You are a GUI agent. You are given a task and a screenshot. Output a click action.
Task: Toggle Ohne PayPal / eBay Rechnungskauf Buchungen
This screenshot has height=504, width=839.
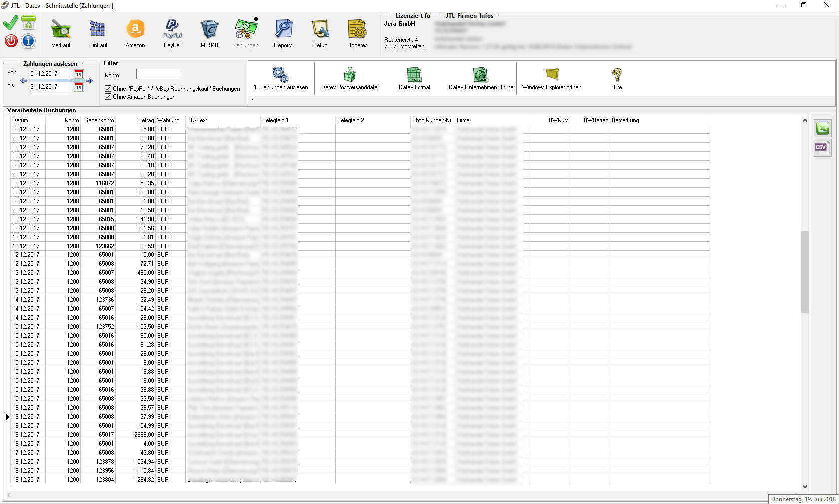[108, 89]
